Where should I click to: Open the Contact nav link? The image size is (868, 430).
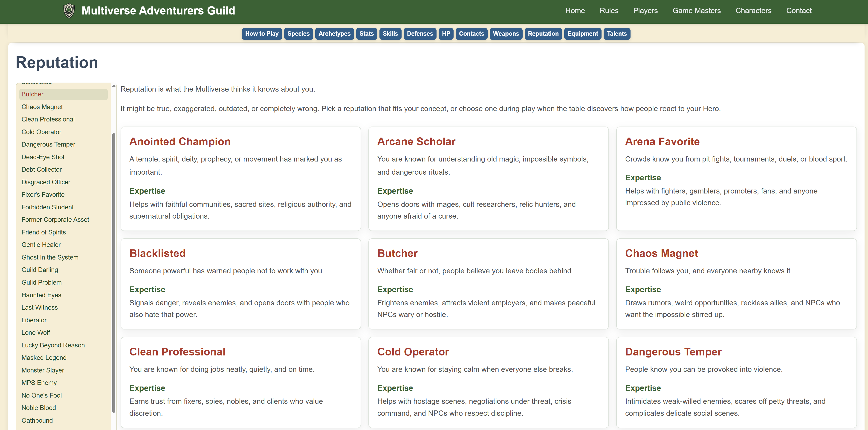point(799,11)
